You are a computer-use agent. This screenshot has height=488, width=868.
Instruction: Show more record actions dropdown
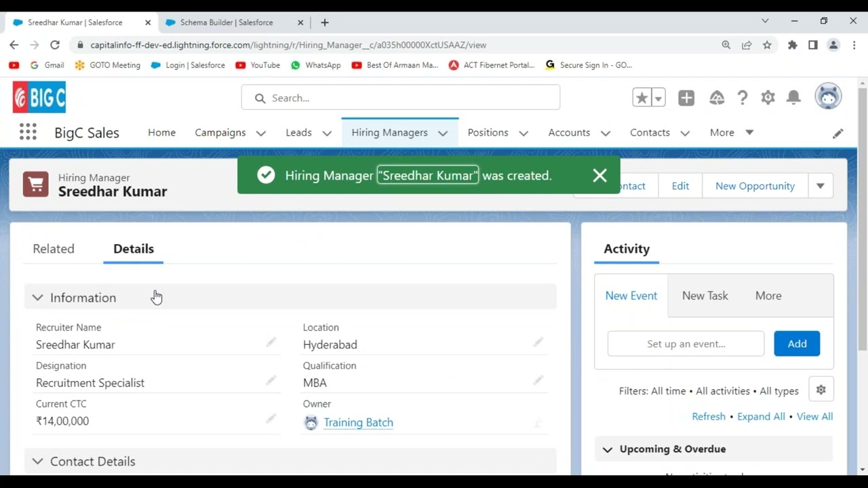tap(821, 186)
